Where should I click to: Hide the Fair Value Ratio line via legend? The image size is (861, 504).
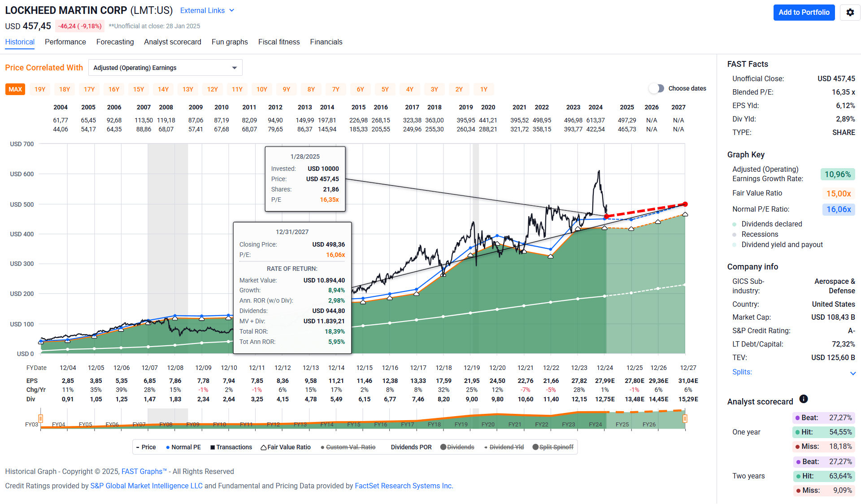[x=286, y=447]
